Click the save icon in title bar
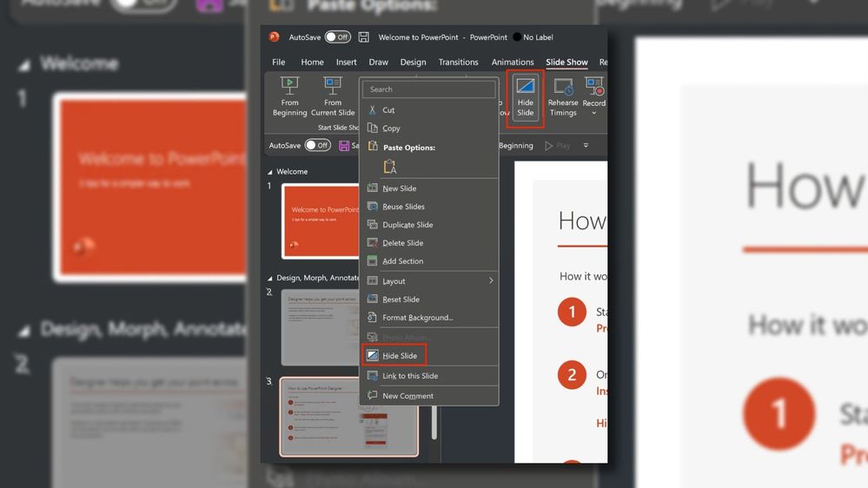Viewport: 868px width, 488px height. coord(364,37)
